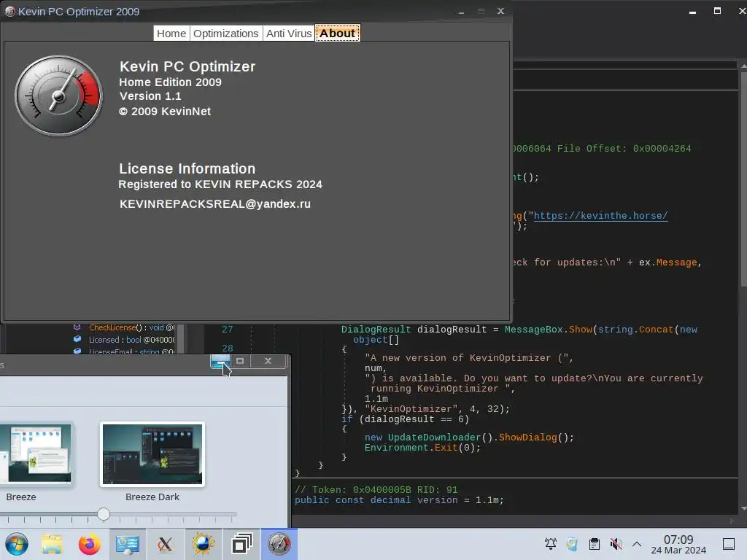This screenshot has width=747, height=560.
Task: Select the CheckLicense() : void tree item
Action: pyautogui.click(x=131, y=327)
